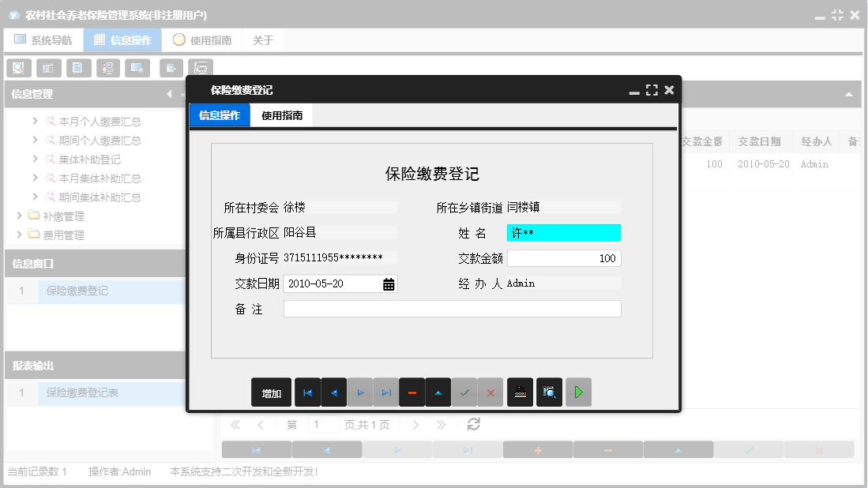Open the calendar icon next to 交款日期
Image resolution: width=868 pixels, height=488 pixels.
[x=389, y=283]
